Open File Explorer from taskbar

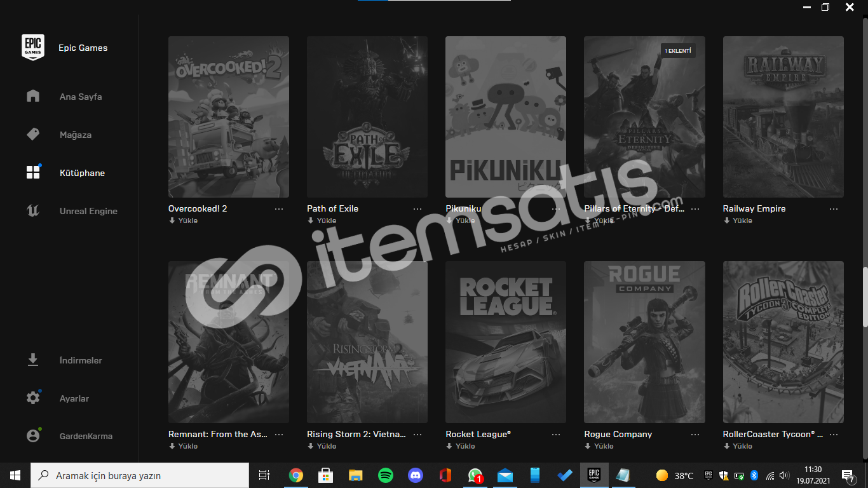355,475
